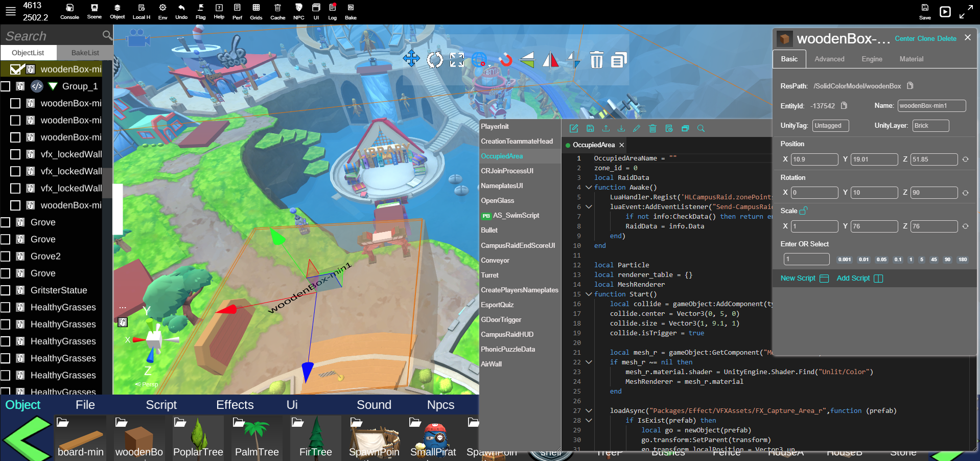Open the NPC toolbar icon
The height and width of the screenshot is (461, 980).
299,11
